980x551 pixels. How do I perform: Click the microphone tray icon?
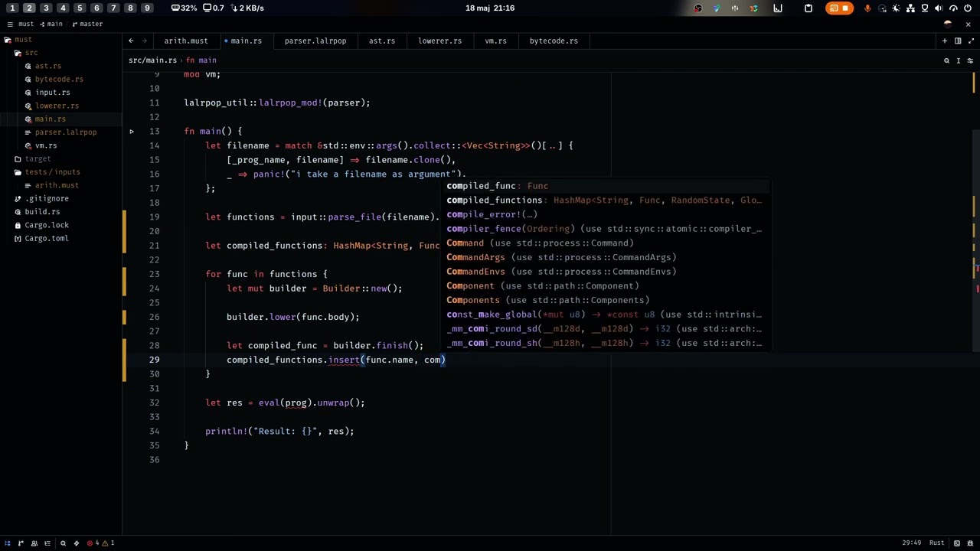click(x=867, y=8)
